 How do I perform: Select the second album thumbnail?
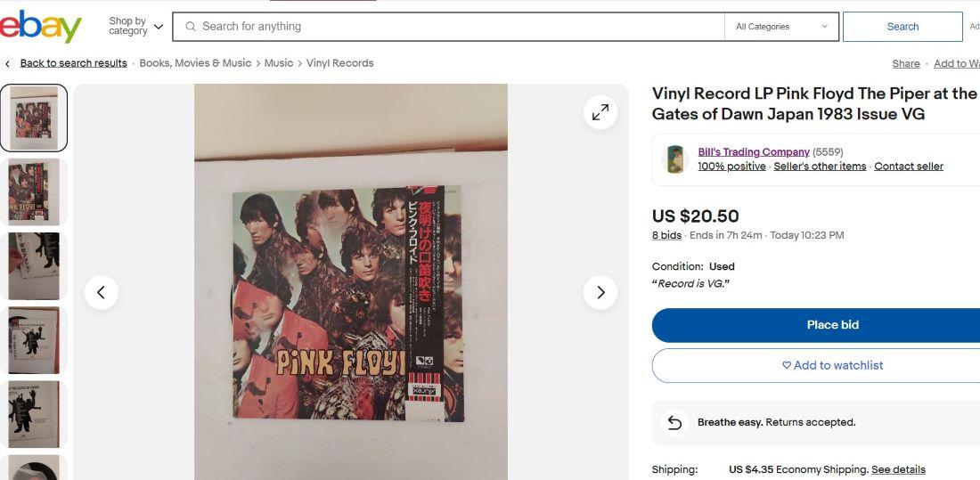coord(34,191)
